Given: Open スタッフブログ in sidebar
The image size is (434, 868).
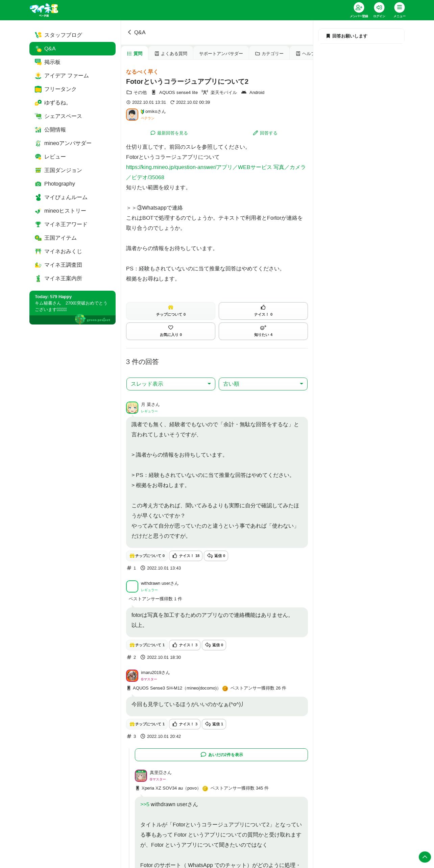Looking at the screenshot, I should pos(72,35).
